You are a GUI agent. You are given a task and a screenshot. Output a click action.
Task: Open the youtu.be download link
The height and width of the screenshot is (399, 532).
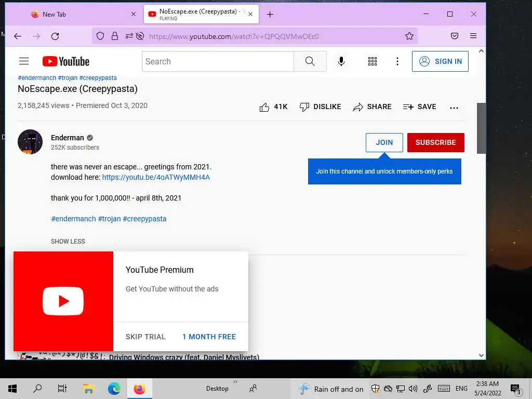pos(156,177)
